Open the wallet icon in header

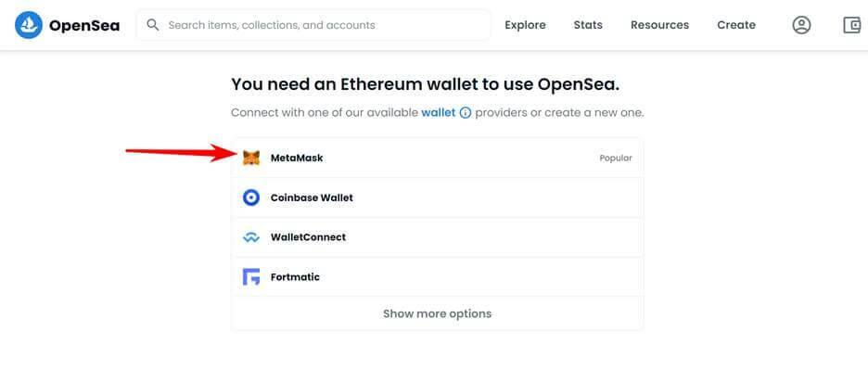(x=852, y=25)
